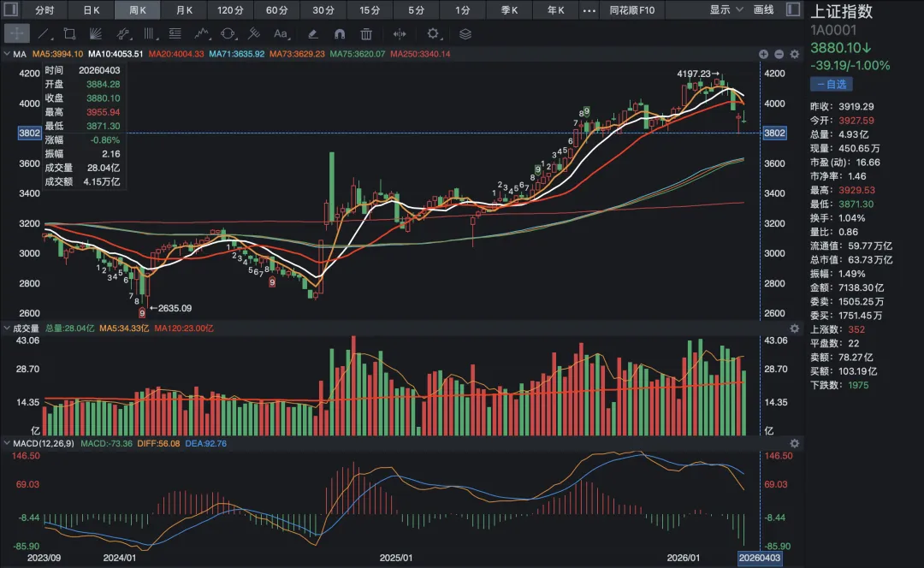The image size is (924, 568).
Task: Click MA10:4053.51 indicator label
Action: point(115,54)
